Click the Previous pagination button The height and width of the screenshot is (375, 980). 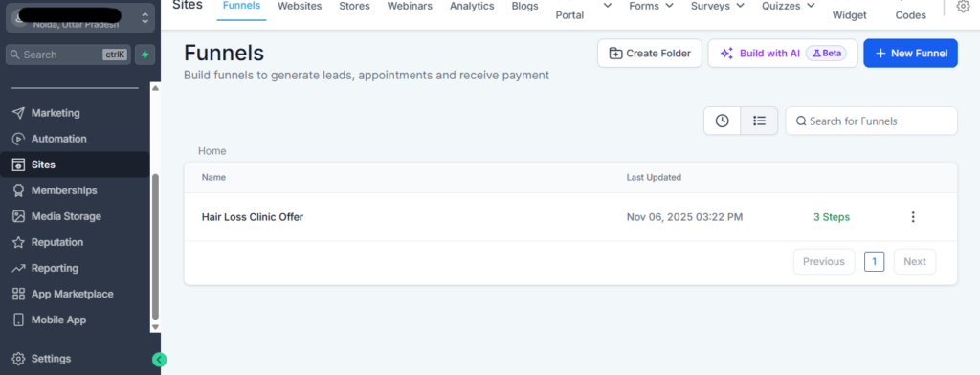tap(824, 261)
